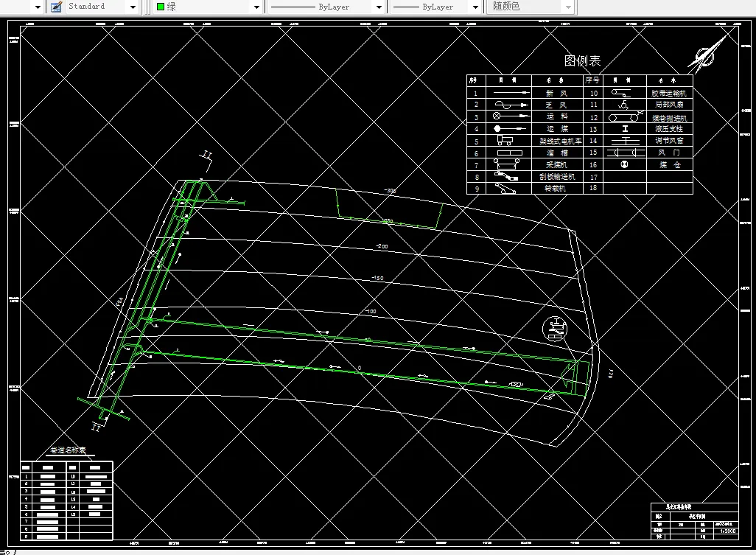Select the F70 fault label

(x=611, y=373)
